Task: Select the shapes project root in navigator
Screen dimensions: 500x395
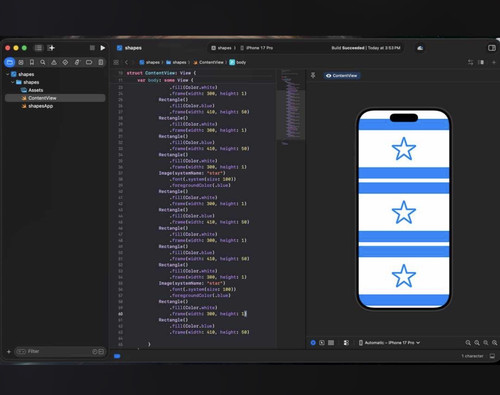Action: [23, 74]
